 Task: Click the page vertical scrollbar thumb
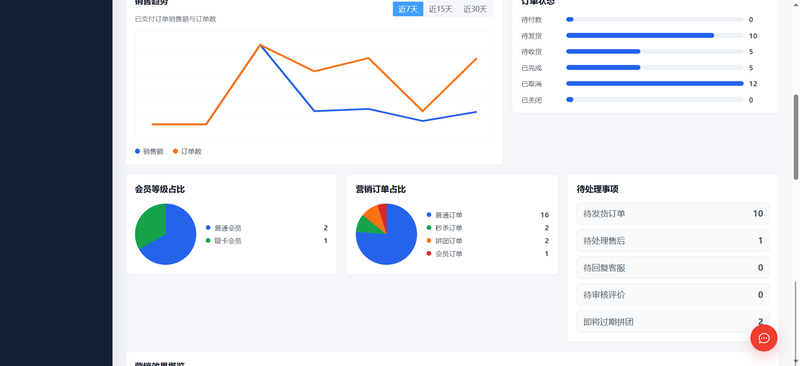(x=796, y=137)
